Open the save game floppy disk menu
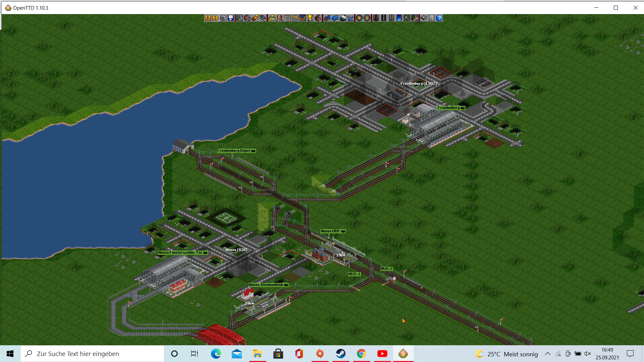 [x=231, y=18]
